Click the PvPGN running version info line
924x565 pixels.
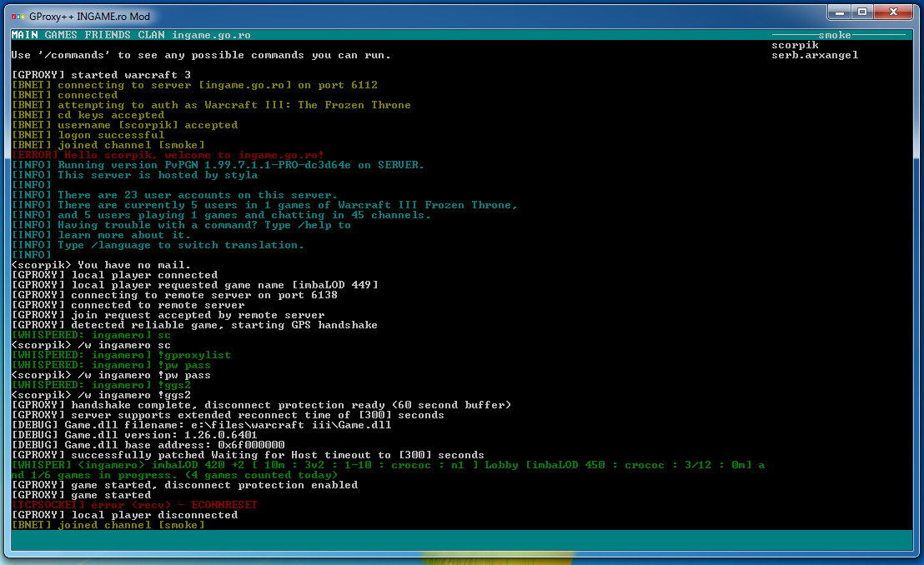[218, 165]
